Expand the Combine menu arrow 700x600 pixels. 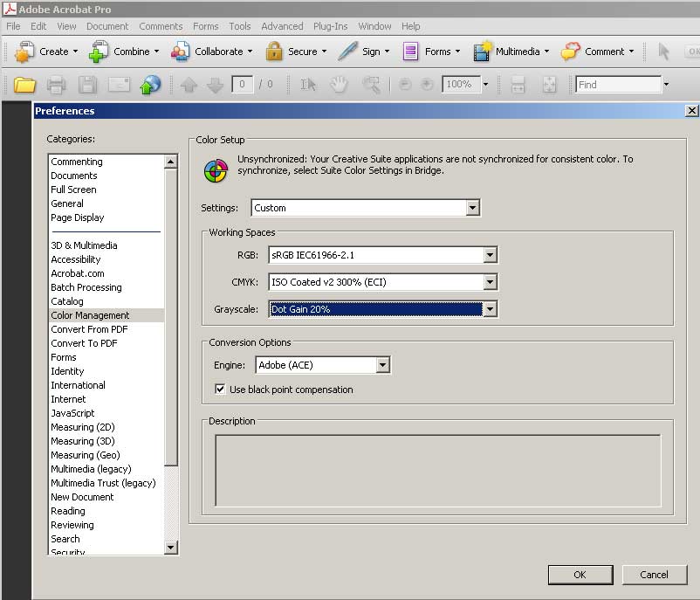(x=157, y=52)
